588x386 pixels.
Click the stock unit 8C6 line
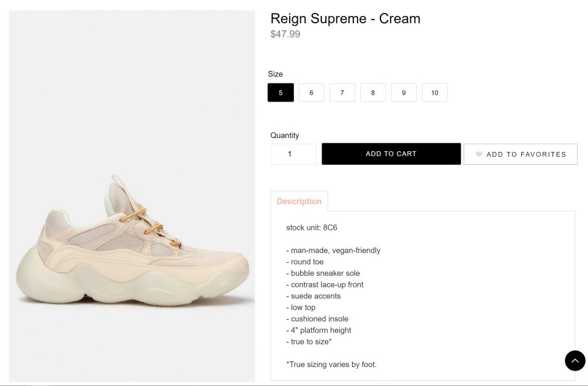pyautogui.click(x=312, y=227)
